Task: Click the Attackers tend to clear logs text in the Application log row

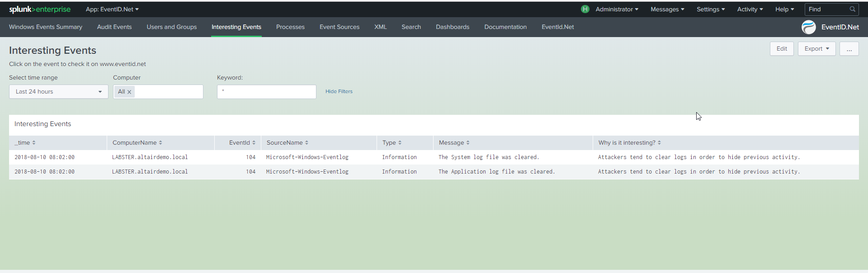Action: point(699,172)
